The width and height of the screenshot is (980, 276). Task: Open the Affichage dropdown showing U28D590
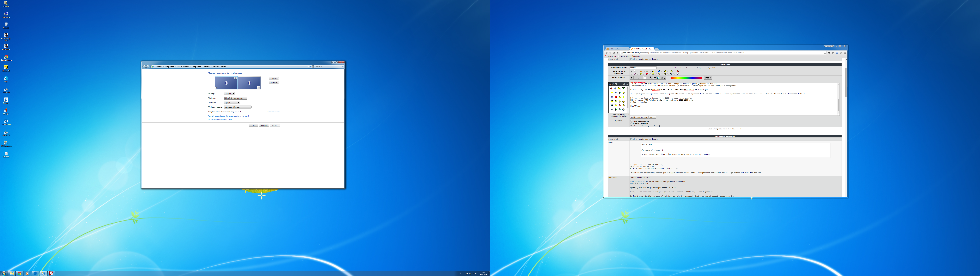click(229, 94)
